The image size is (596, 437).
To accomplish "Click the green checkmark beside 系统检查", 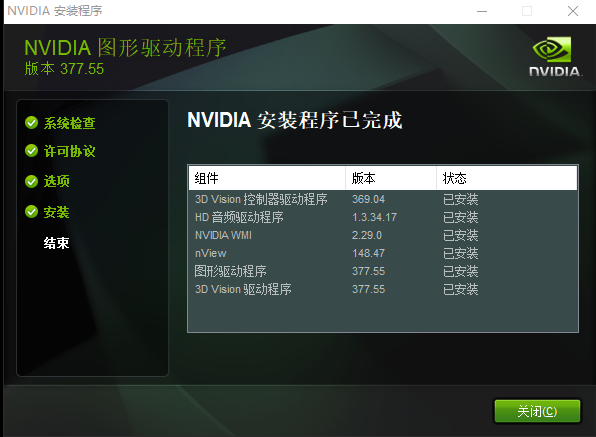I will [x=32, y=123].
